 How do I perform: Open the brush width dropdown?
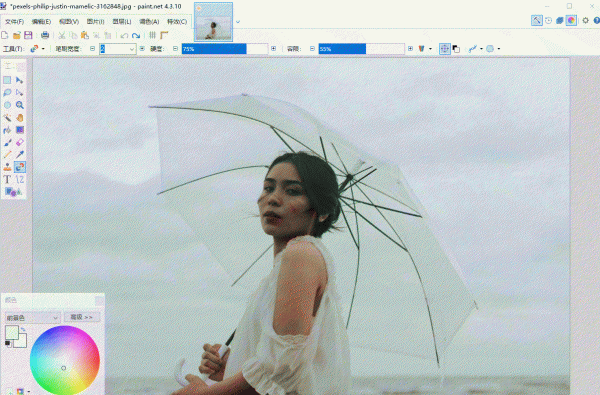[132, 49]
